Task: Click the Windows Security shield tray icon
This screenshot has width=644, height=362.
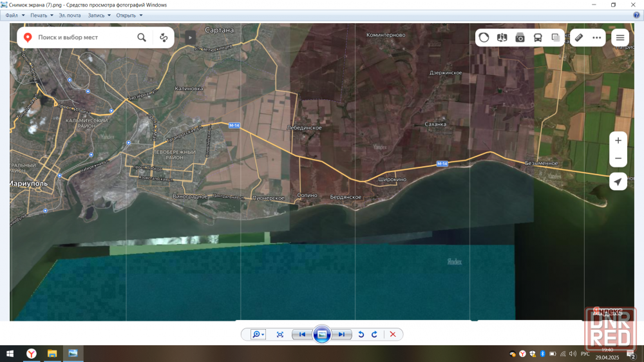Action: 533,354
